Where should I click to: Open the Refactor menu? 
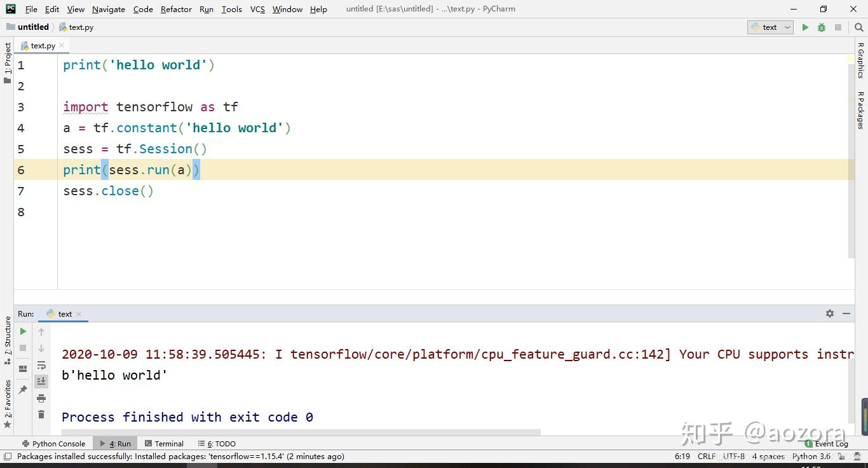[175, 9]
